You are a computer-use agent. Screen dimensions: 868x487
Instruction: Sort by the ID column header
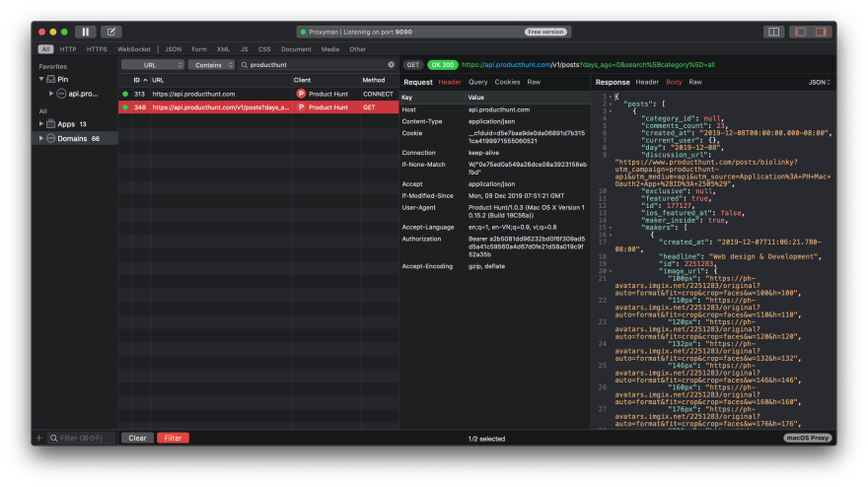pos(140,80)
